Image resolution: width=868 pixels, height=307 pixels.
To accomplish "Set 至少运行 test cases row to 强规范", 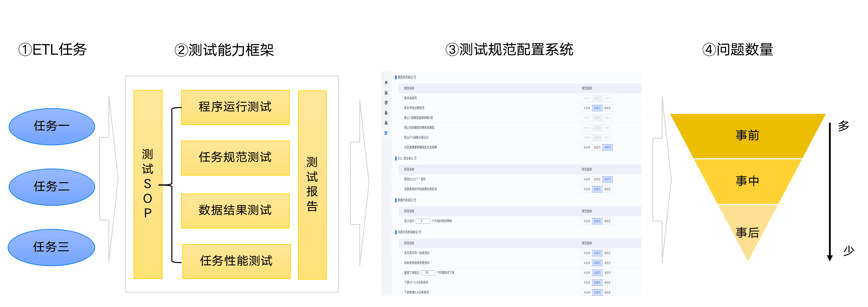I will [x=608, y=221].
